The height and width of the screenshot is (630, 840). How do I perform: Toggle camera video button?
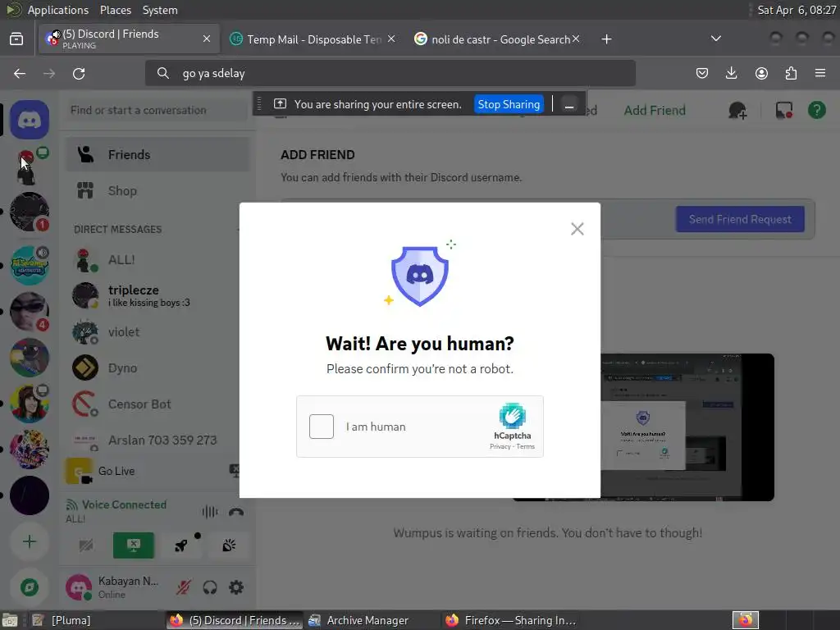(x=85, y=546)
